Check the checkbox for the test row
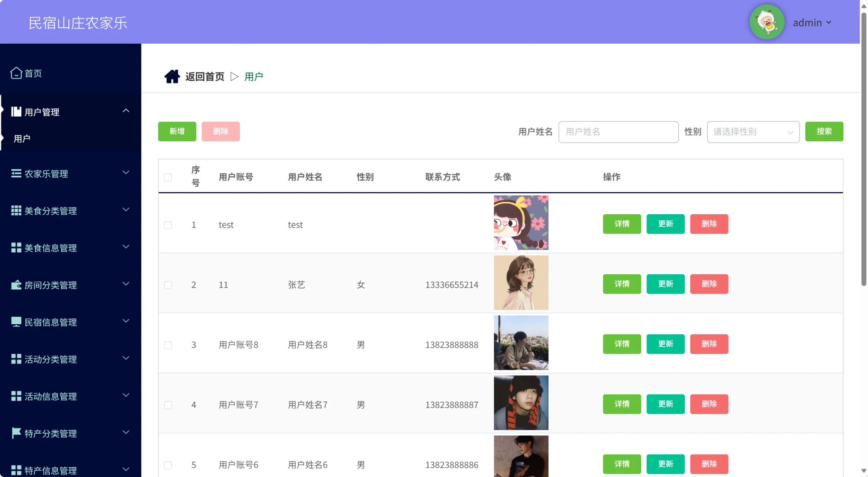The height and width of the screenshot is (477, 868). click(168, 225)
